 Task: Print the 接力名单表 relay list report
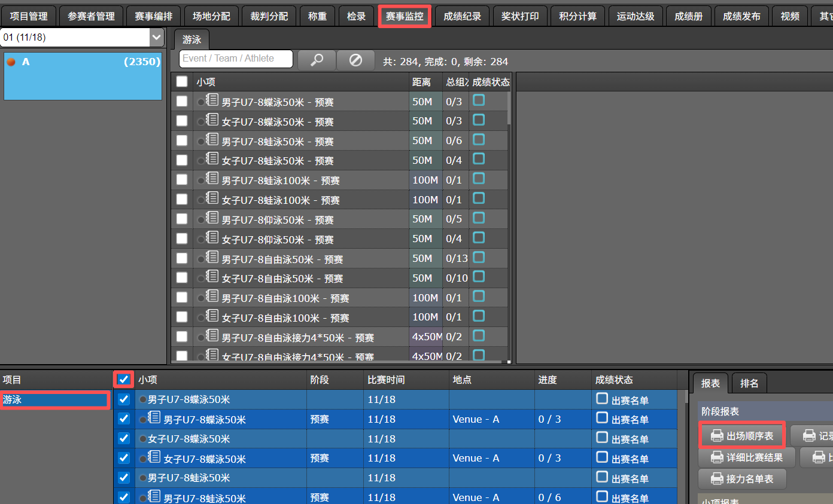742,478
